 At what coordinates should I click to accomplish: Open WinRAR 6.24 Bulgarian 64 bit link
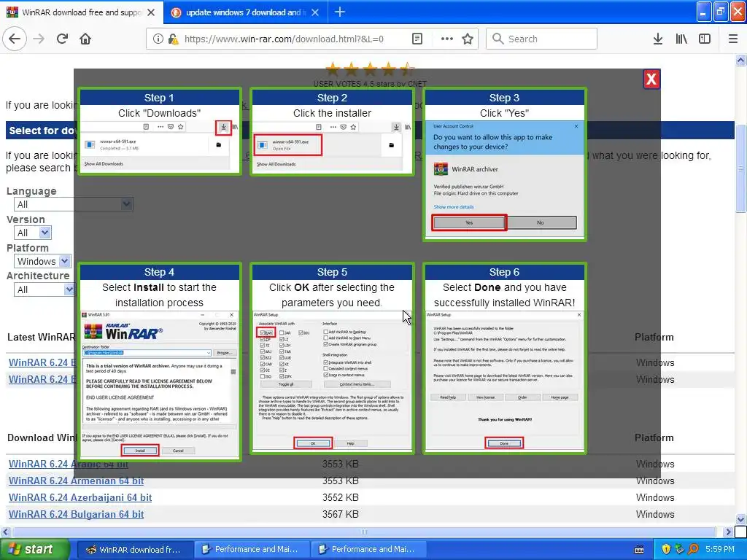pyautogui.click(x=76, y=514)
